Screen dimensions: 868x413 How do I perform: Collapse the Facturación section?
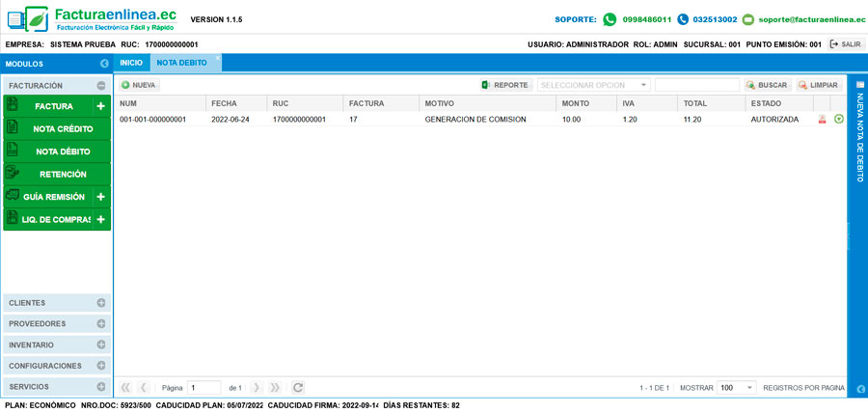(x=100, y=86)
